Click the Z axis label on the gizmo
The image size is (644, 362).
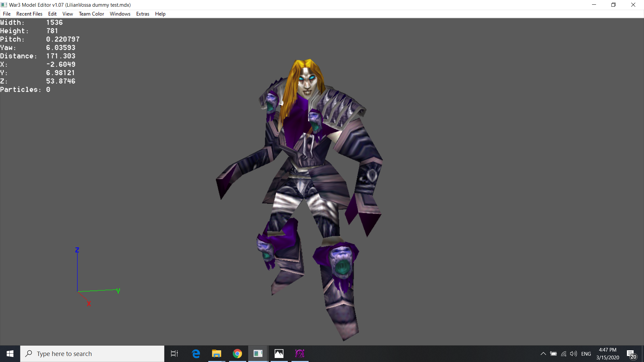77,250
